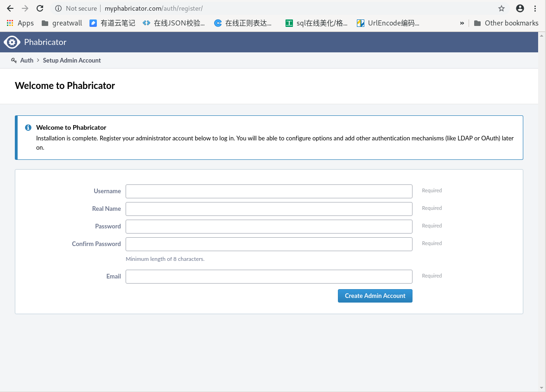546x392 pixels.
Task: Open the browser profile account icon
Action: (x=520, y=8)
